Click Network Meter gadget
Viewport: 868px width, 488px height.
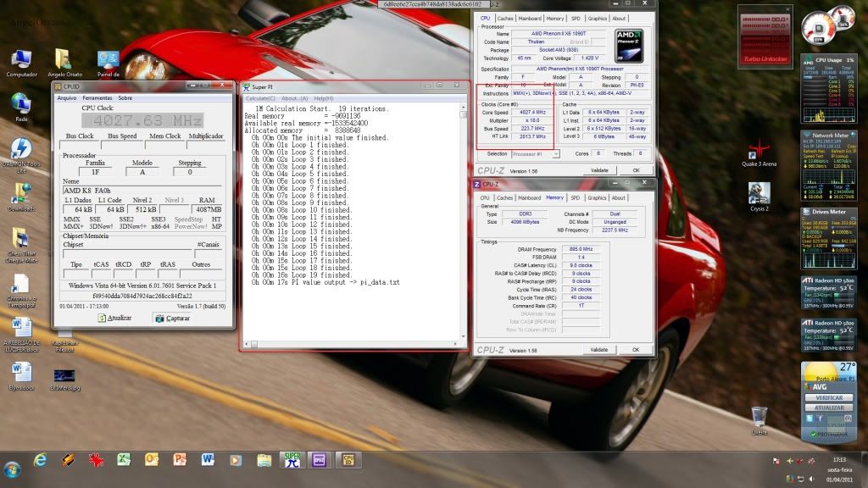[x=828, y=166]
